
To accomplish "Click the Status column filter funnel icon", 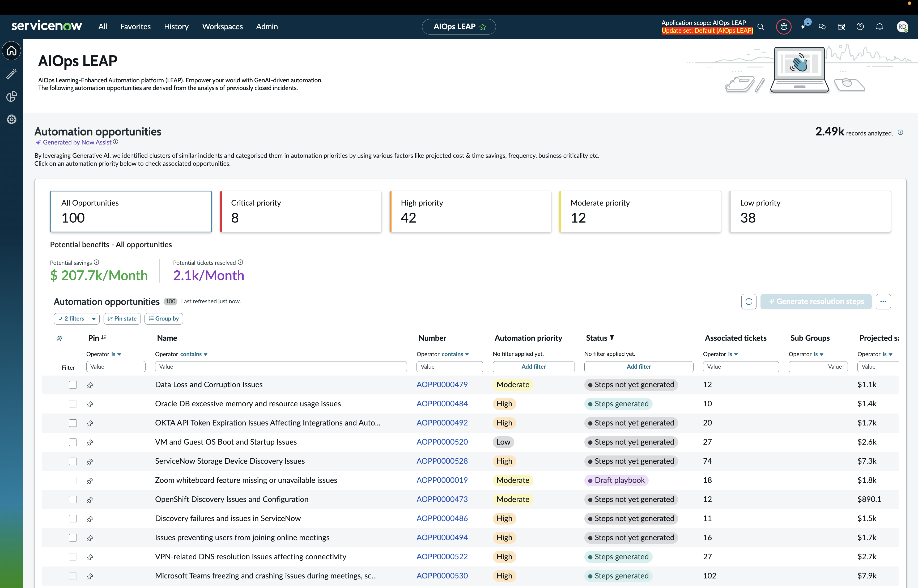I will [612, 338].
